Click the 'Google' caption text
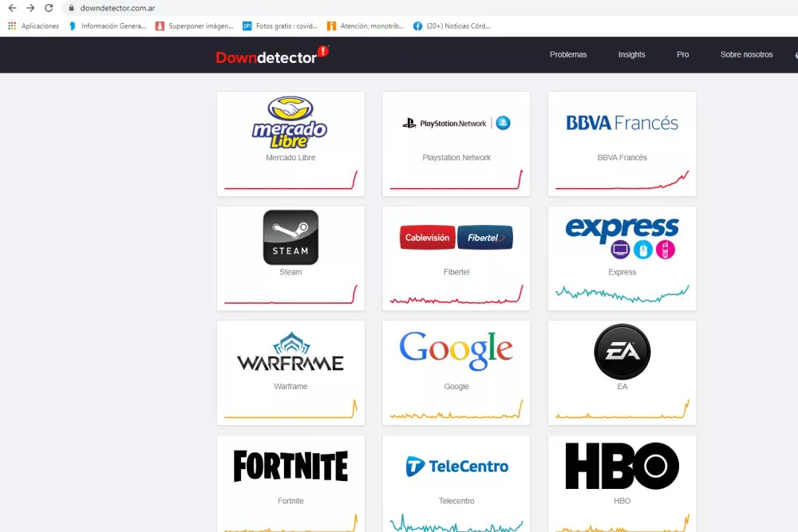 [456, 387]
